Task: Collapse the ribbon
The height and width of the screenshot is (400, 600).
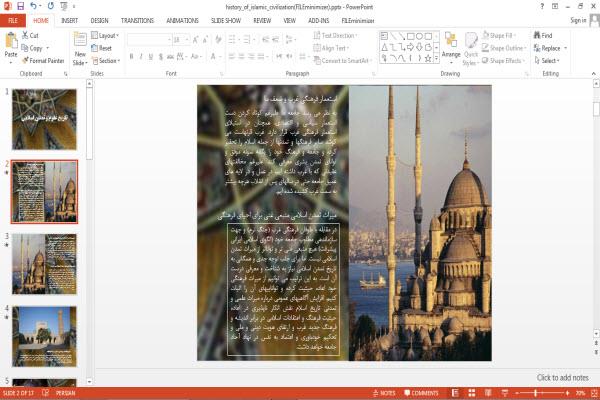Action: (x=593, y=73)
